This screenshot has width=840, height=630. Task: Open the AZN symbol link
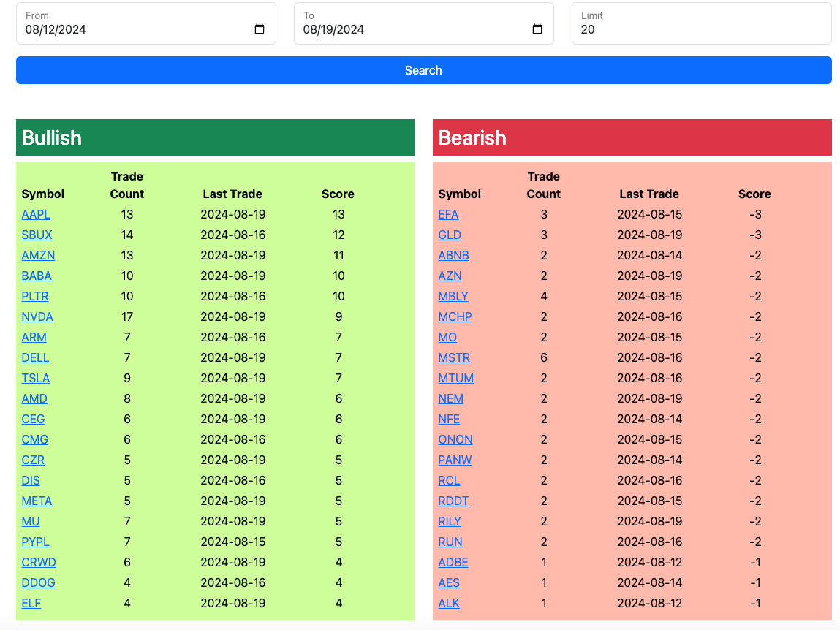pos(450,276)
